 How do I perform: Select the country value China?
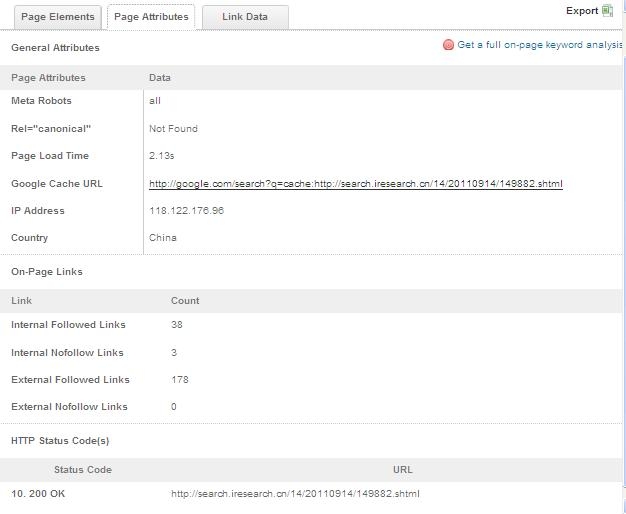click(x=162, y=238)
